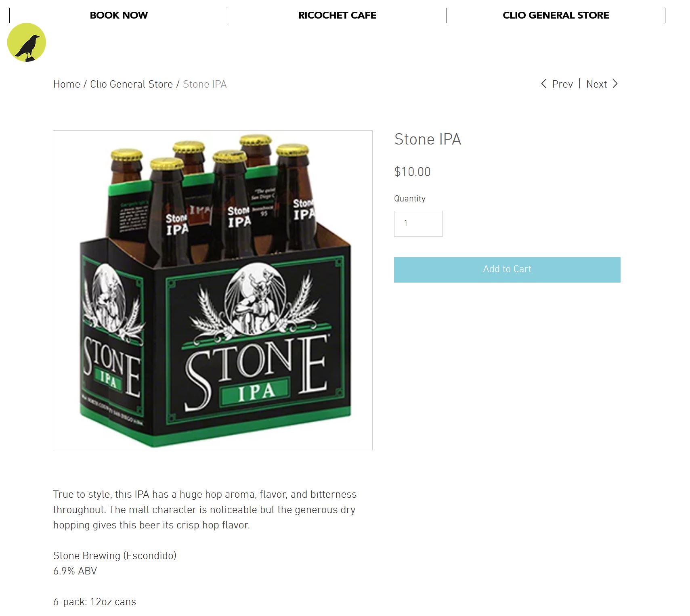Click the 6-pack: 12oz cans text
Screen dimensions: 690x616
[x=94, y=602]
